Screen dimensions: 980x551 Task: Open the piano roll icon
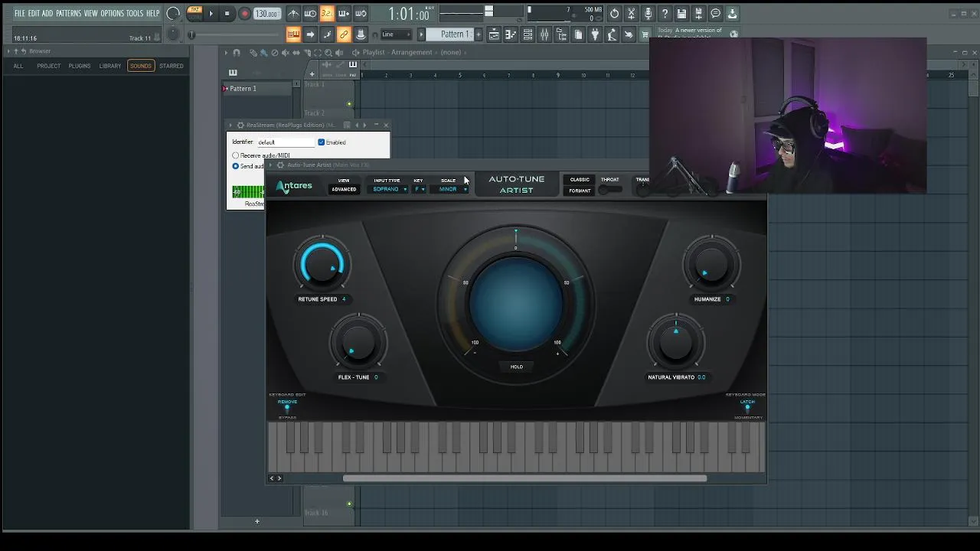point(511,34)
